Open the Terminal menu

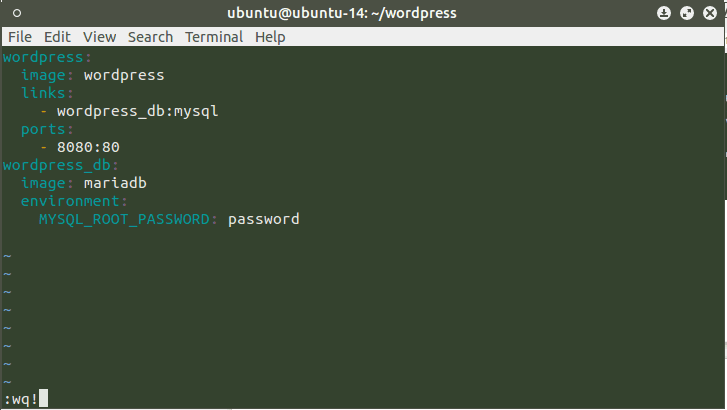pyautogui.click(x=214, y=37)
